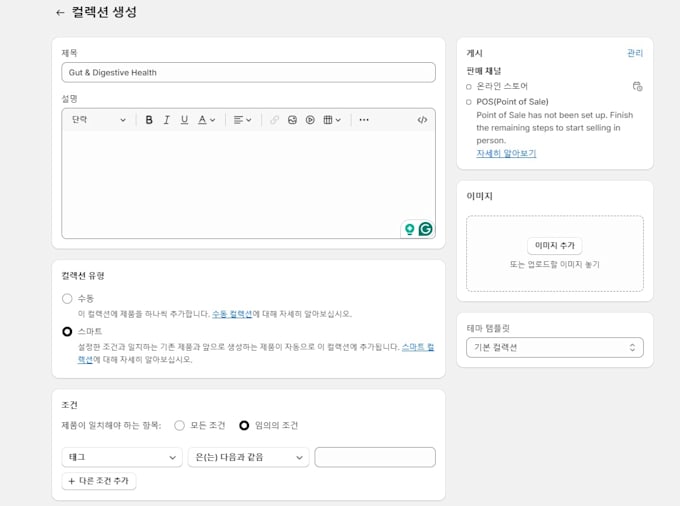
Task: Choose 임의의 조건 matching option
Action: pos(244,425)
